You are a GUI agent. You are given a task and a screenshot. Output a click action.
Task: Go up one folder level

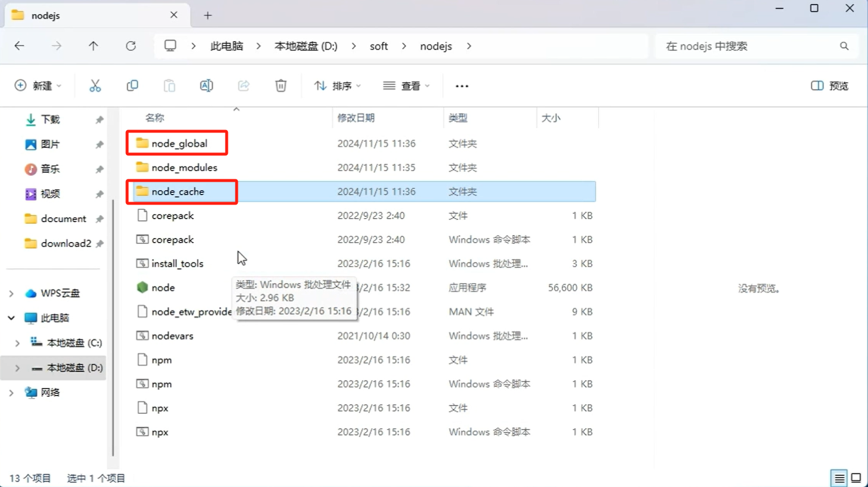93,46
